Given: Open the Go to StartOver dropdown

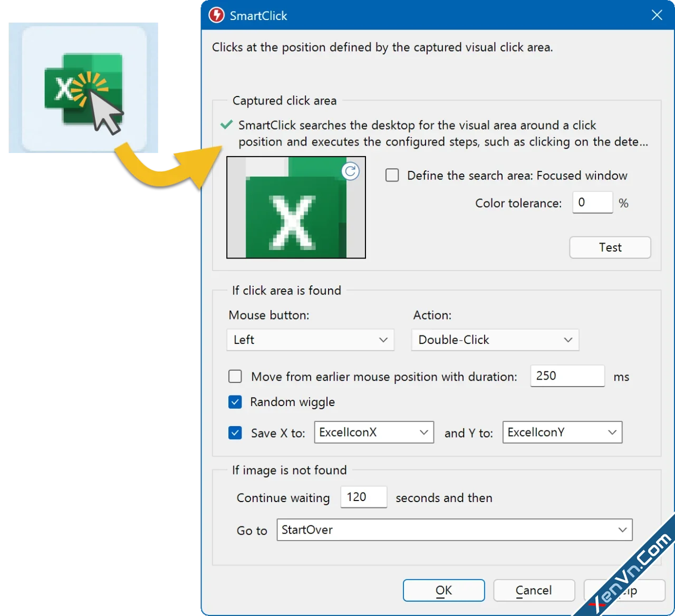Looking at the screenshot, I should coord(455,530).
